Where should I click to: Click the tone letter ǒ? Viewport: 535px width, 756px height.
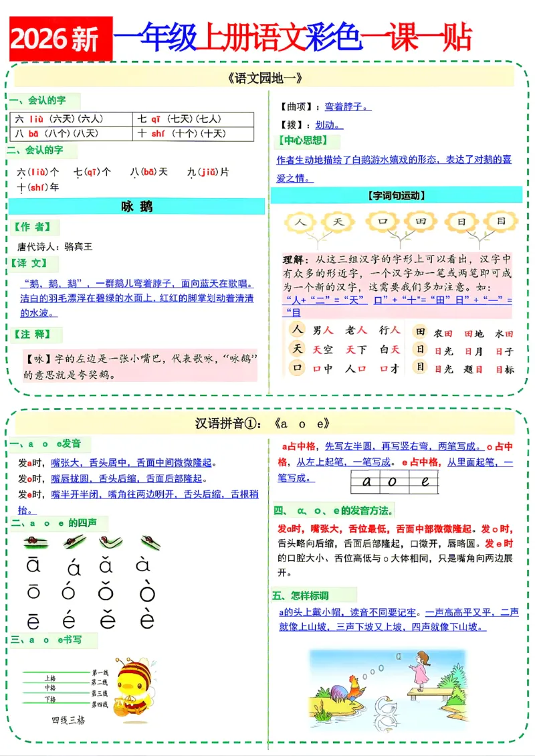click(x=106, y=591)
